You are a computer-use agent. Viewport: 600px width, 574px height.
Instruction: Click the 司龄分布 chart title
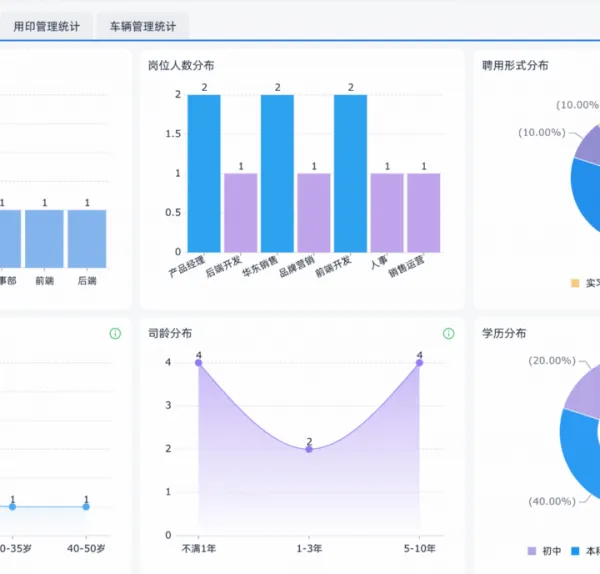coord(170,333)
